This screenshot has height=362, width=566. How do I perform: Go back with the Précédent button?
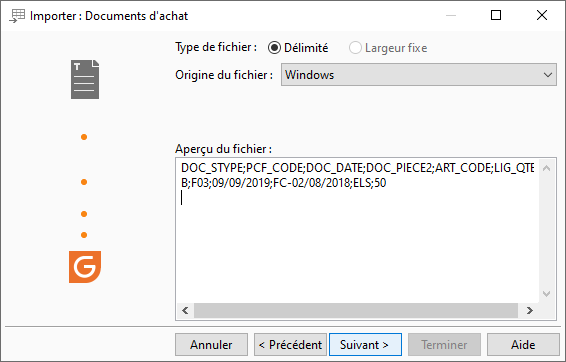pyautogui.click(x=290, y=345)
